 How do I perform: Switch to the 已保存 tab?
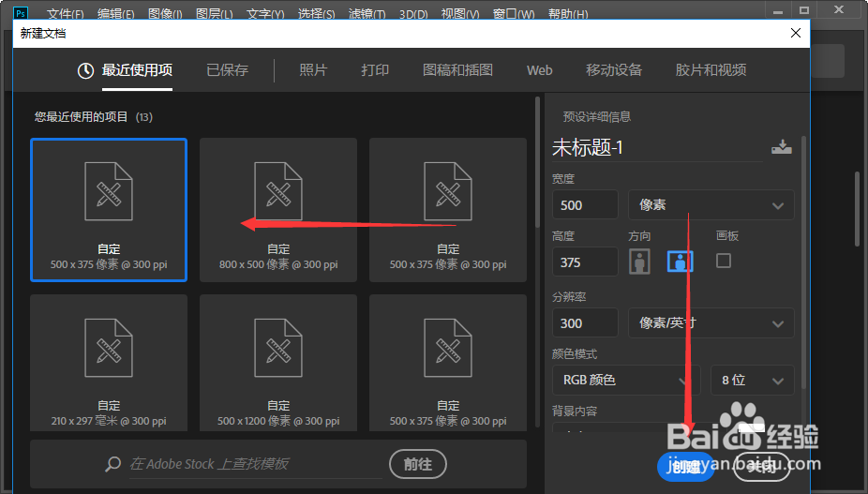point(227,70)
